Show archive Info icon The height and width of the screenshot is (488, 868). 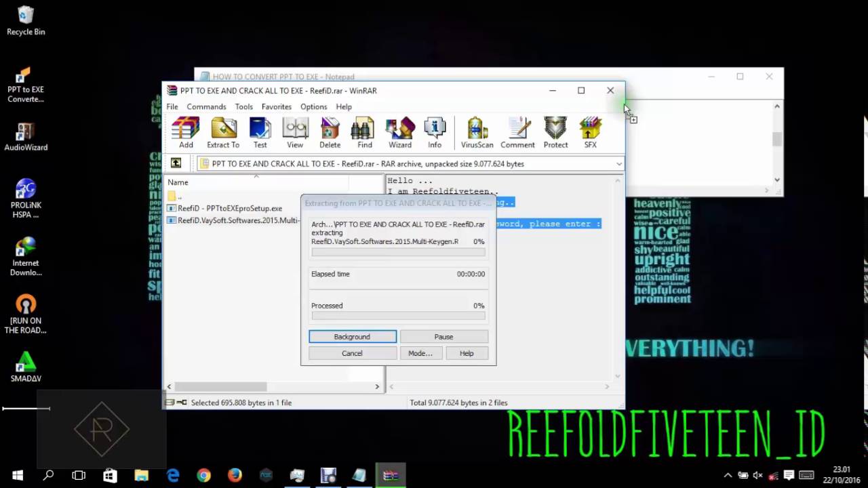click(x=435, y=132)
